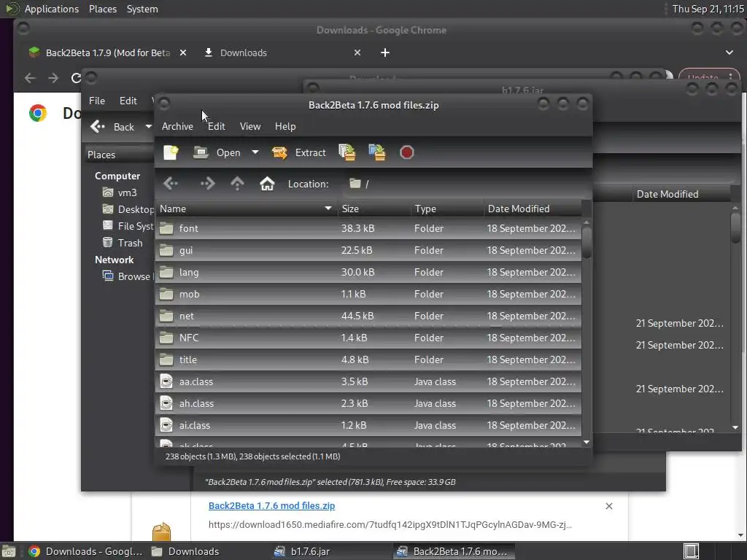Click the clock in top panel
The width and height of the screenshot is (747, 560).
pyautogui.click(x=708, y=9)
